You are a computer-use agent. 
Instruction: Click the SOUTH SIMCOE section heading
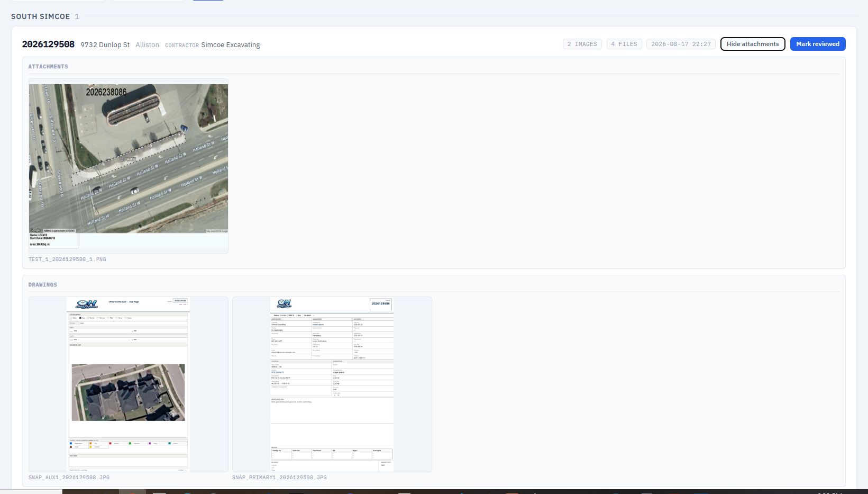click(x=40, y=16)
